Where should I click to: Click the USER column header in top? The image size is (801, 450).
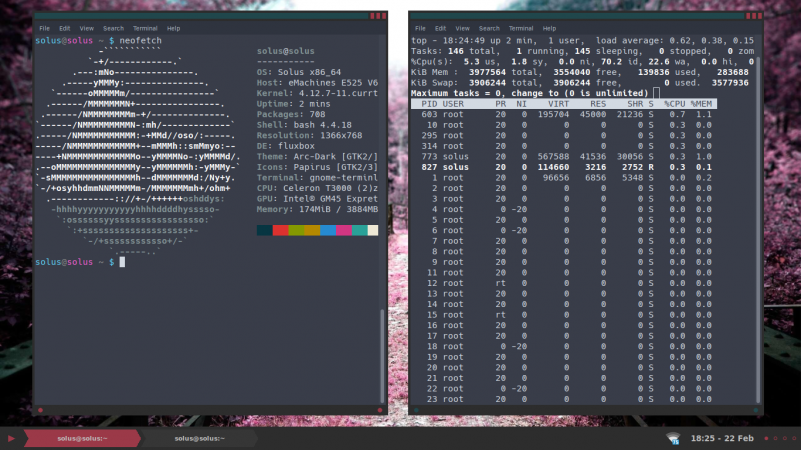[x=453, y=104]
